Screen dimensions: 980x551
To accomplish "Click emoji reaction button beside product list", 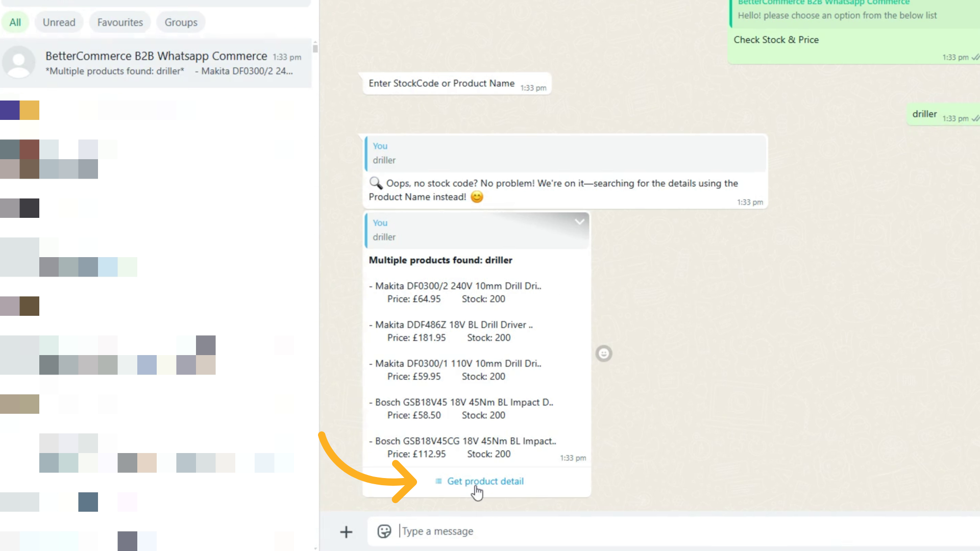I will [x=604, y=354].
